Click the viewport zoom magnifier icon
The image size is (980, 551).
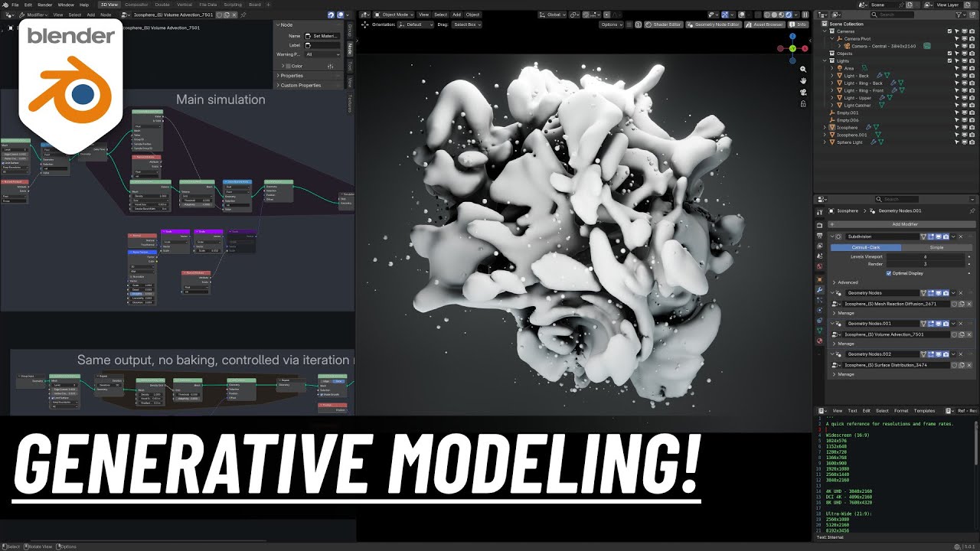pos(803,69)
